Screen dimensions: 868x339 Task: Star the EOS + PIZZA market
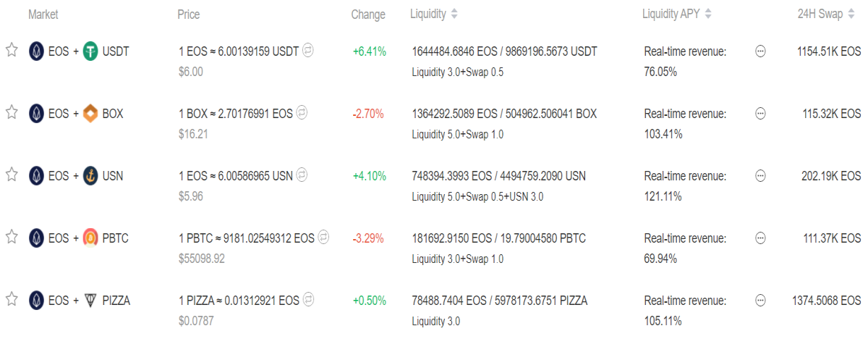(x=11, y=299)
